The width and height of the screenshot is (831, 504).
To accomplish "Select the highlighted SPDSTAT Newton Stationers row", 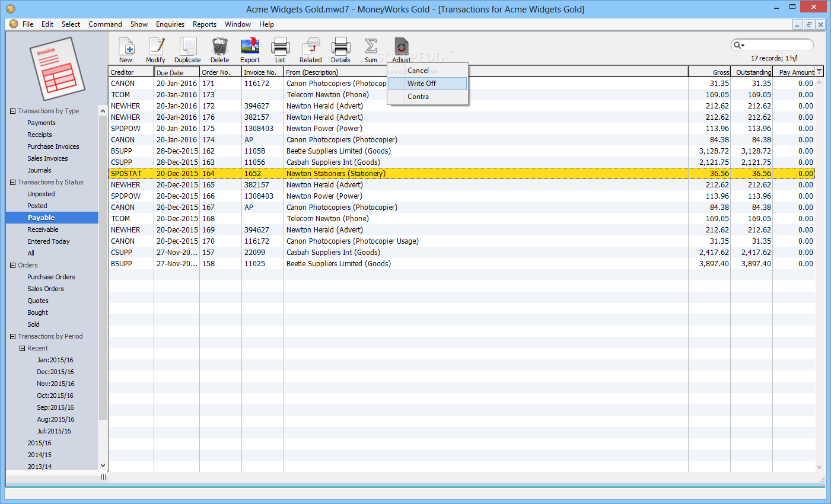I will coord(461,174).
